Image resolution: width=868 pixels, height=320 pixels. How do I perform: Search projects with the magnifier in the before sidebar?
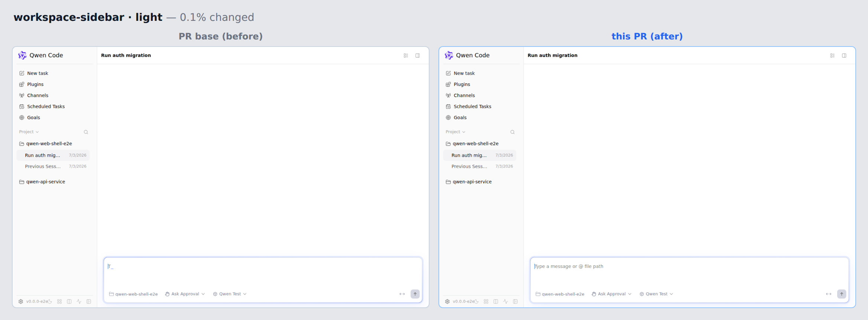point(86,132)
